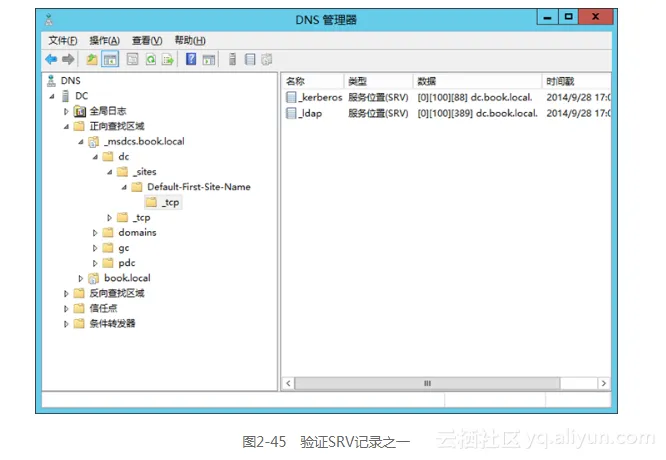Expand the pdc folder node
Viewport: 666px width, 460px height.
(95, 263)
